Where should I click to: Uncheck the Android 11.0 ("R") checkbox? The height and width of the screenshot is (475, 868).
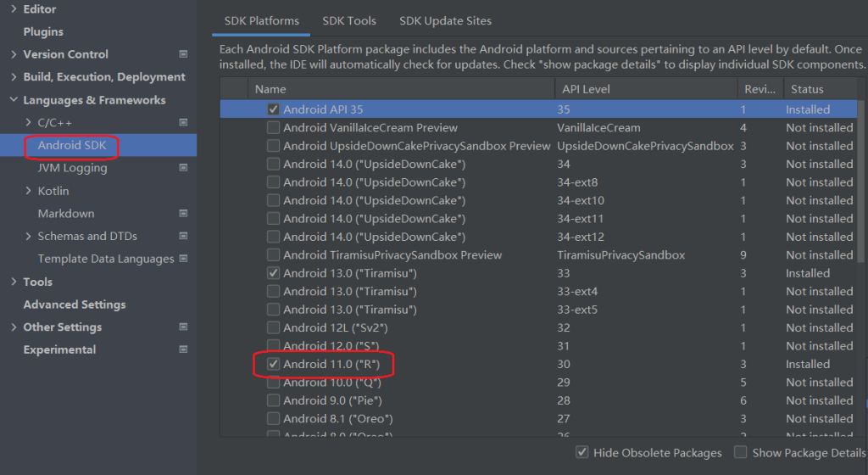(273, 364)
